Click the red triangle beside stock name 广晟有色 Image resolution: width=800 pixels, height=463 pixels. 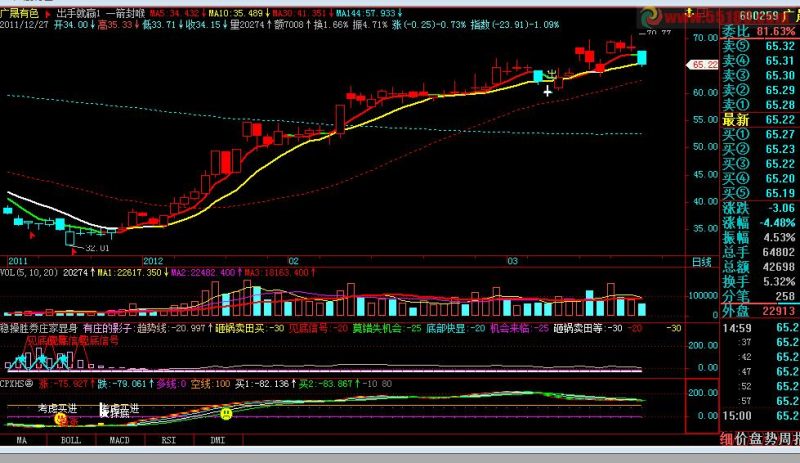pyautogui.click(x=48, y=14)
